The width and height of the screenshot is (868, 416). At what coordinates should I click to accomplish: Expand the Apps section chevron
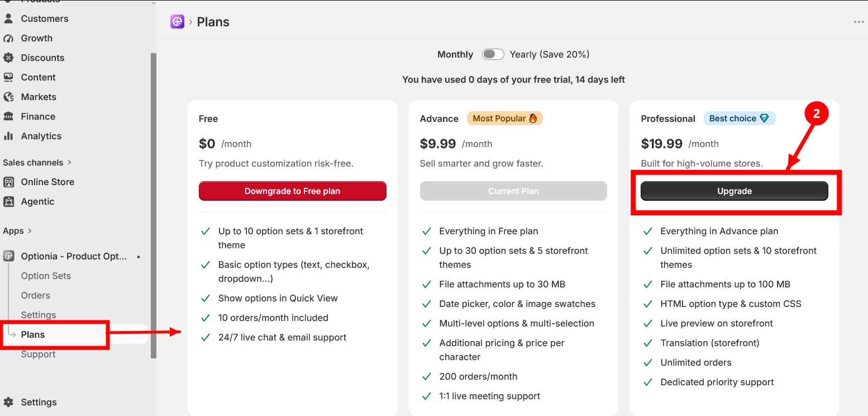[x=30, y=231]
